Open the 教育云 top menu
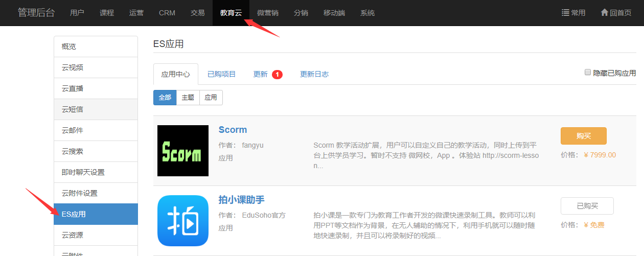Viewport: 644px width, 256px height. pyautogui.click(x=231, y=13)
